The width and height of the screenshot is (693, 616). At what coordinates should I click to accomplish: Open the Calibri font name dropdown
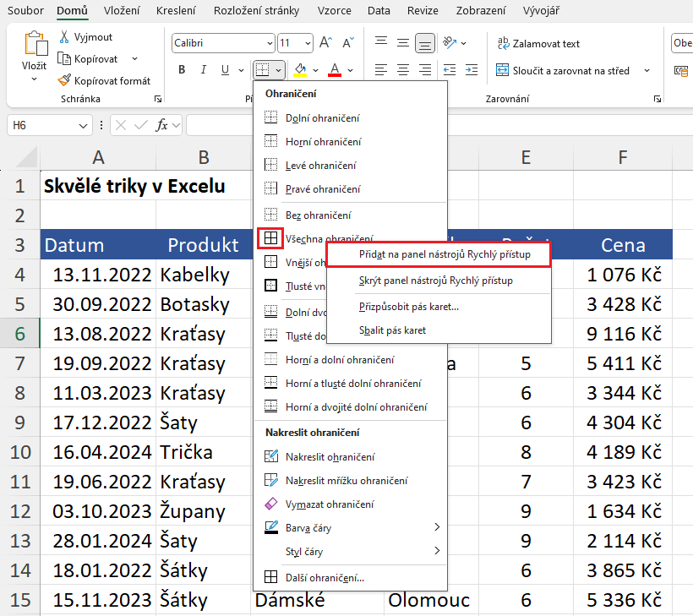tap(269, 43)
